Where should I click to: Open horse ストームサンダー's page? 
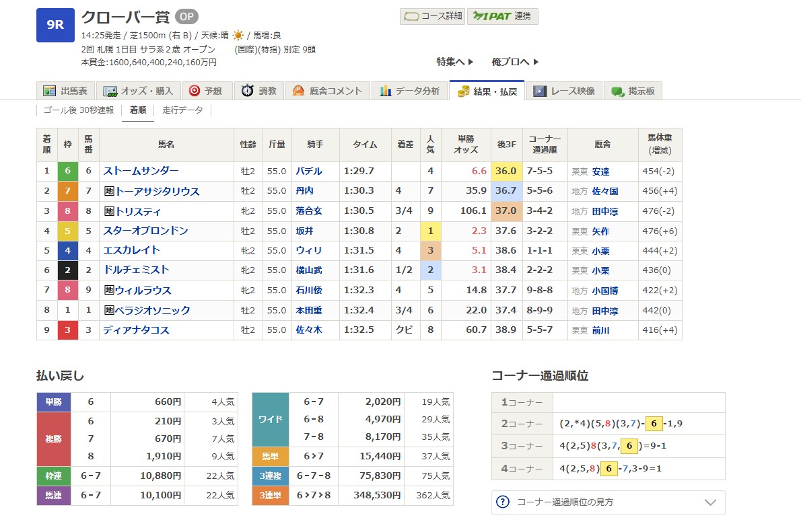(x=141, y=171)
